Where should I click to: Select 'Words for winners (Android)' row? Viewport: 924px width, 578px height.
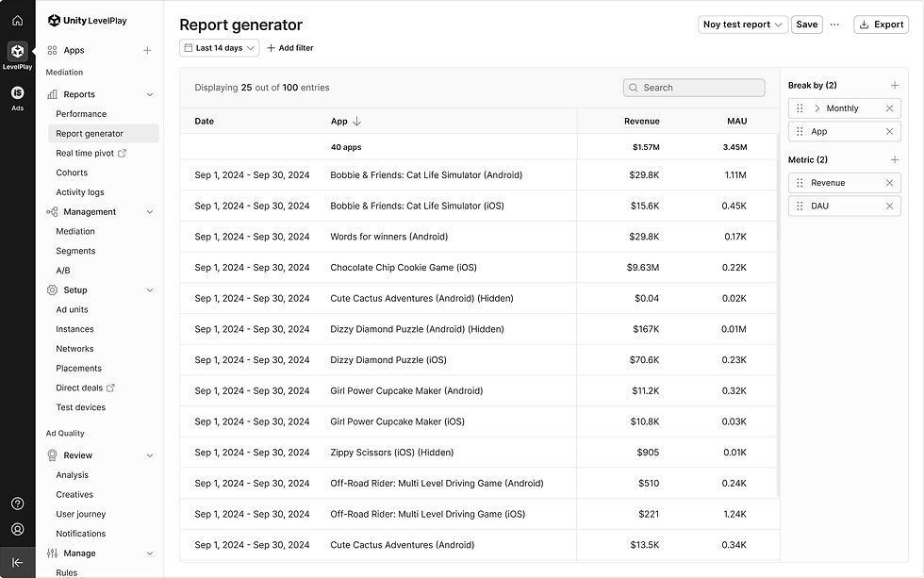click(479, 237)
